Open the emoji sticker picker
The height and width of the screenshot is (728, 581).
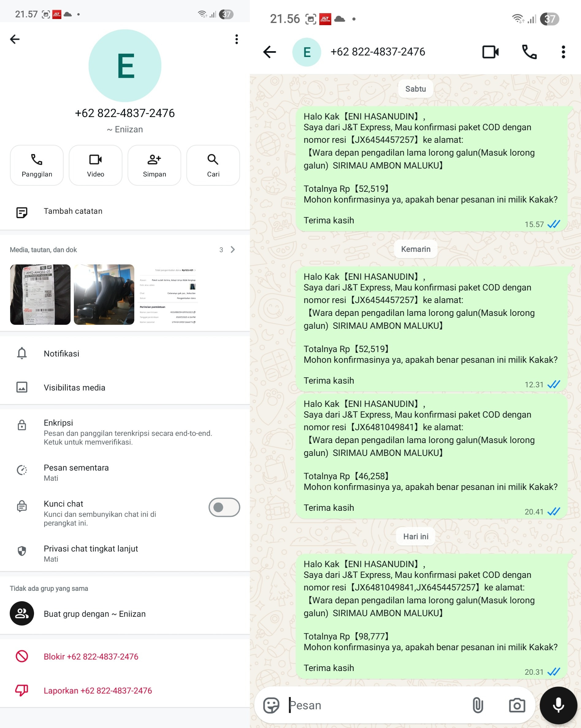tap(271, 705)
